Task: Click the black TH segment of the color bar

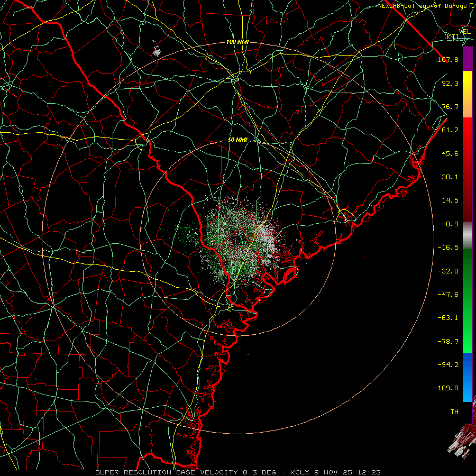Action: click(x=467, y=412)
